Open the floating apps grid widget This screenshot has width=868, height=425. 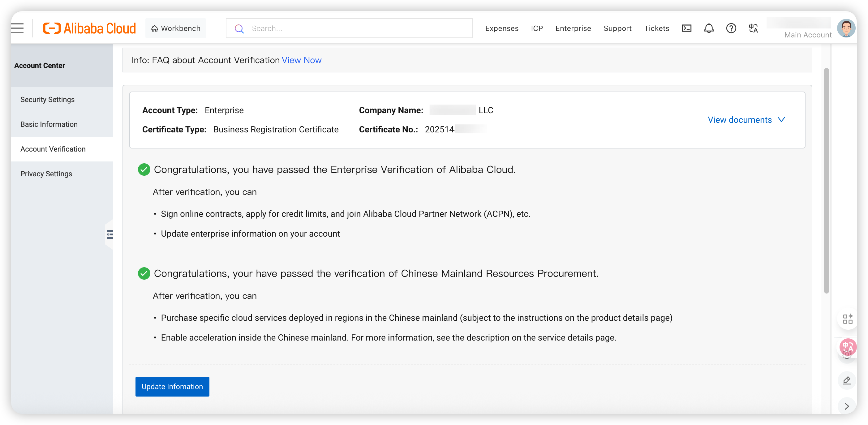tap(848, 319)
